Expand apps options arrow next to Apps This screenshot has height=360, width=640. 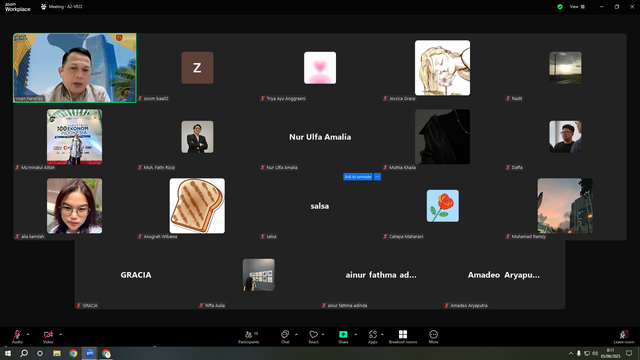[x=382, y=334]
